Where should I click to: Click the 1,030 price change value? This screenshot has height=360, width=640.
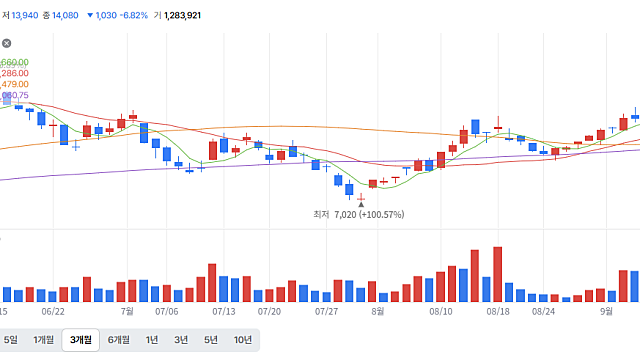(106, 16)
